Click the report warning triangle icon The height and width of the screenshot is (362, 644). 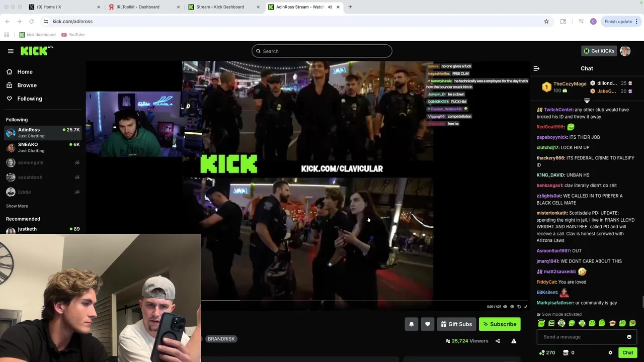click(514, 341)
